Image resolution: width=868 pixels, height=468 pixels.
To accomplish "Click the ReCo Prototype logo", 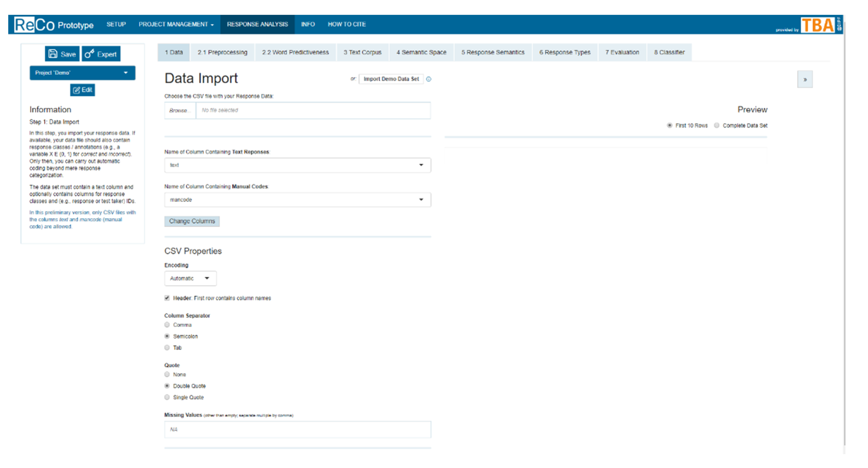I will tap(54, 25).
